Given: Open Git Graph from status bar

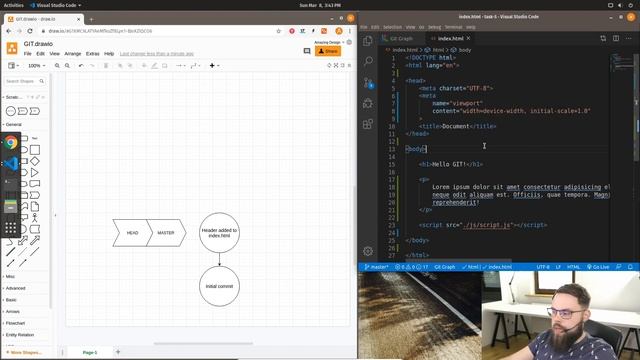Looking at the screenshot, I should pos(444,267).
